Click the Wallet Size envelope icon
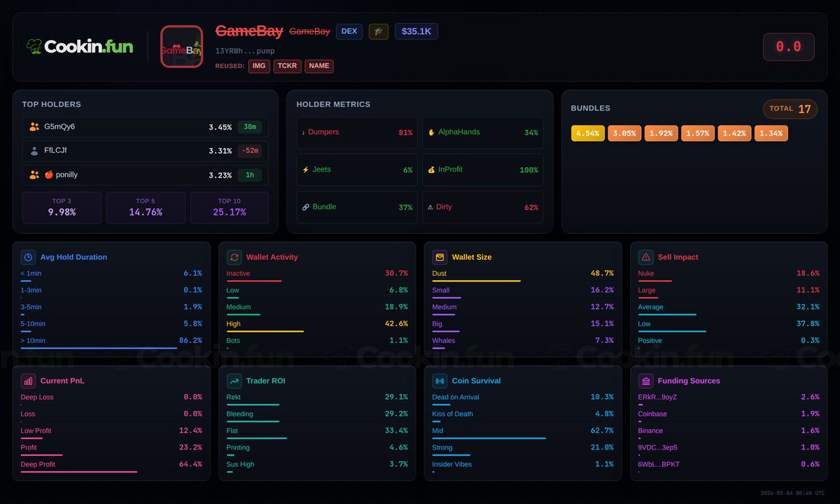 click(x=440, y=257)
